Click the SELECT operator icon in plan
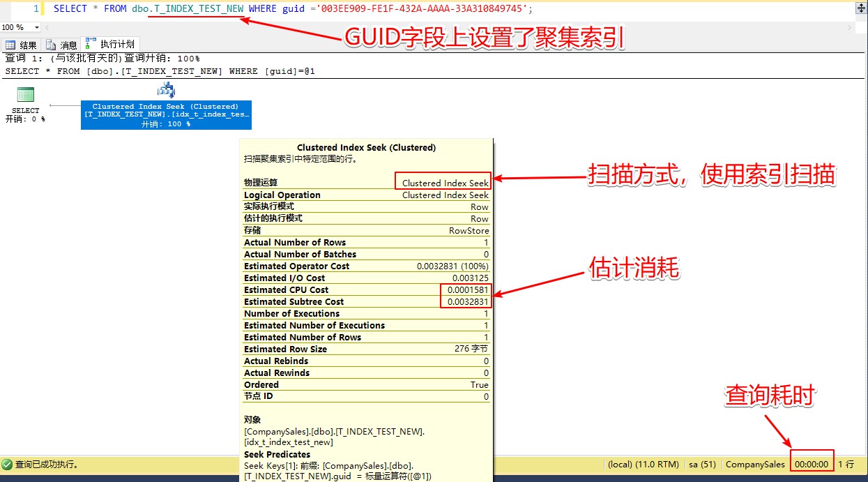The width and height of the screenshot is (868, 482). point(25,95)
